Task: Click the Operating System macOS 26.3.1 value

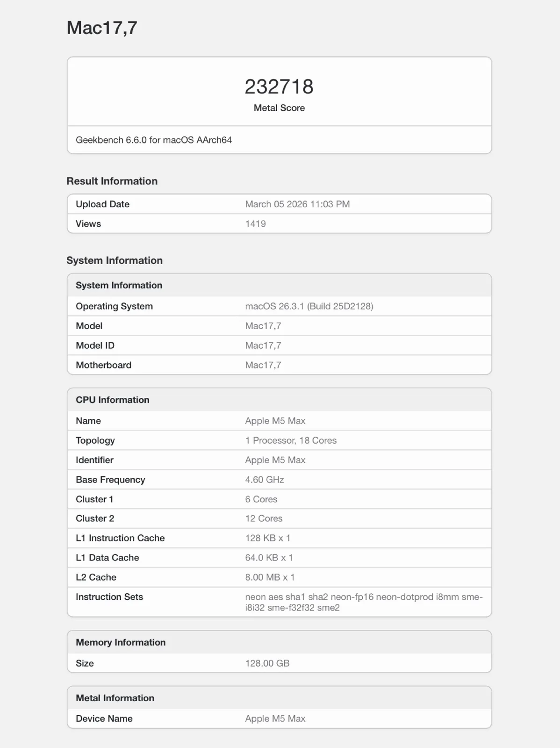Action: pyautogui.click(x=309, y=306)
